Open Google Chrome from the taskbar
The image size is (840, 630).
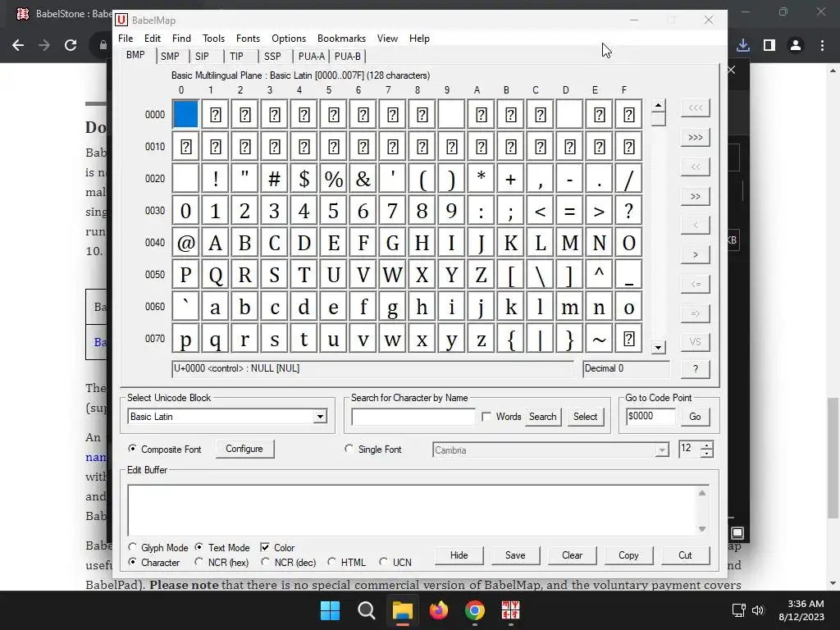pyautogui.click(x=475, y=610)
